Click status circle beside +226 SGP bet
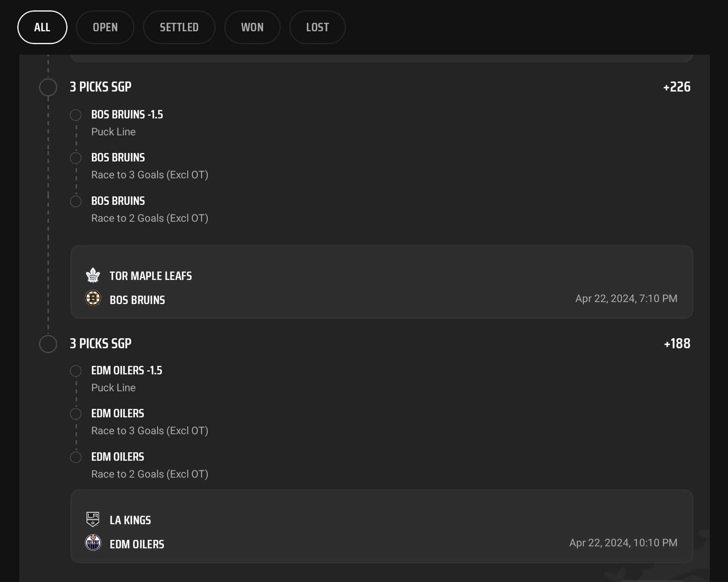 click(x=48, y=87)
